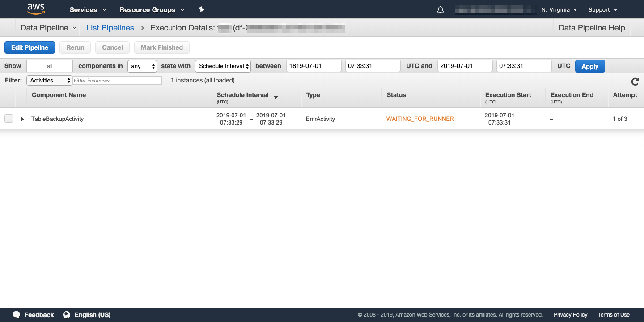Click the Cancel button
The image size is (644, 322).
(x=112, y=47)
